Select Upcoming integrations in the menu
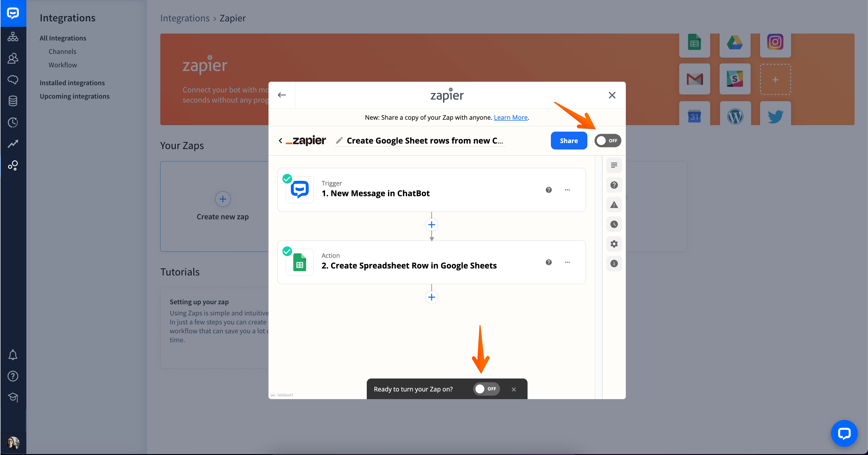868x455 pixels. coord(74,96)
